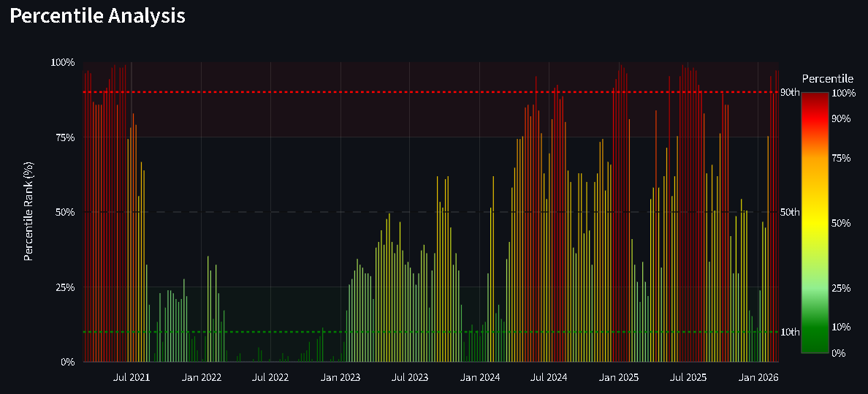The width and height of the screenshot is (868, 394).
Task: Select the 50% y-axis label on left
Action: click(x=65, y=212)
